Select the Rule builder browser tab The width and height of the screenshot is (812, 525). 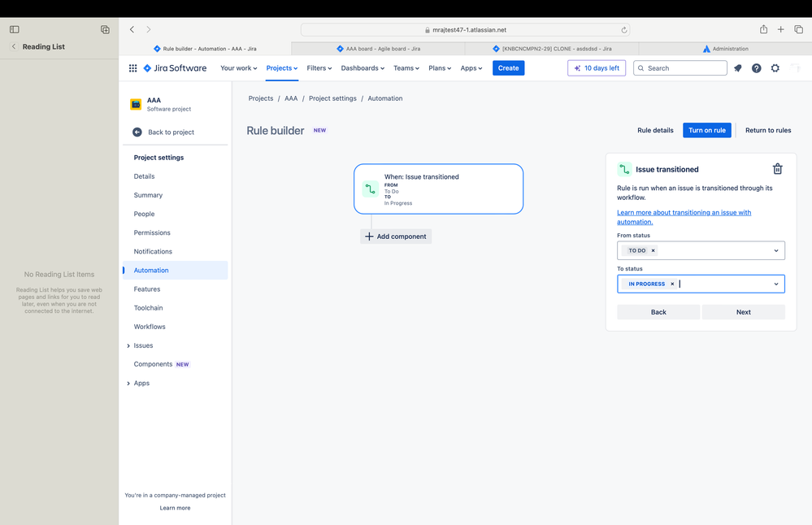tap(205, 49)
